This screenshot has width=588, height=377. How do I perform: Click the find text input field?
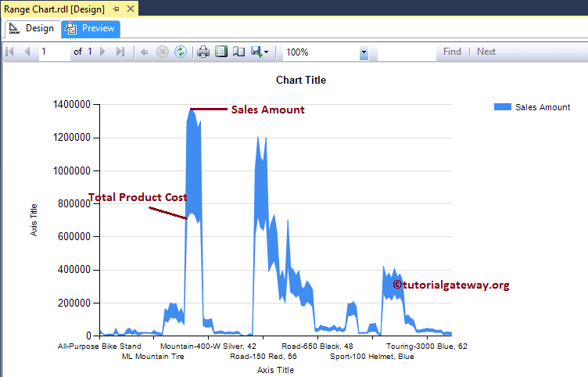pos(407,52)
